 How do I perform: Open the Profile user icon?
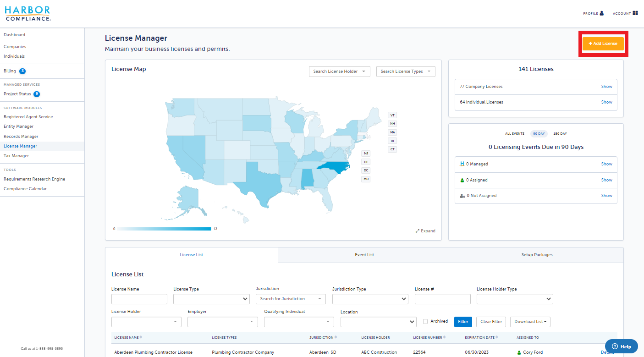point(602,13)
